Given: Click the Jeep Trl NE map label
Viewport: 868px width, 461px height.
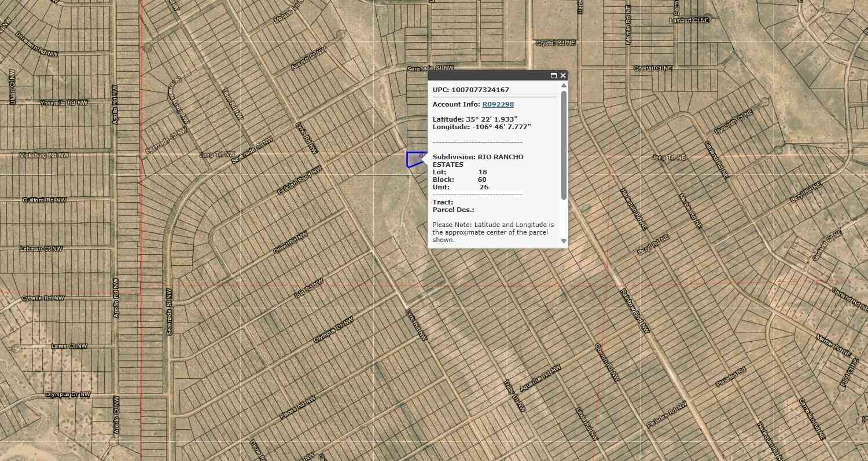Looking at the screenshot, I should [x=668, y=158].
